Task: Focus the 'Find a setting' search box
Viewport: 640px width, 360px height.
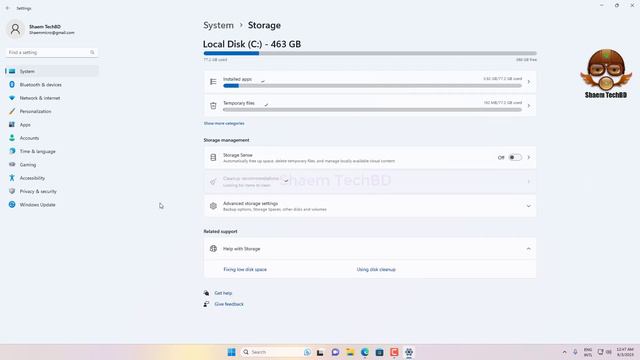Action: point(51,52)
